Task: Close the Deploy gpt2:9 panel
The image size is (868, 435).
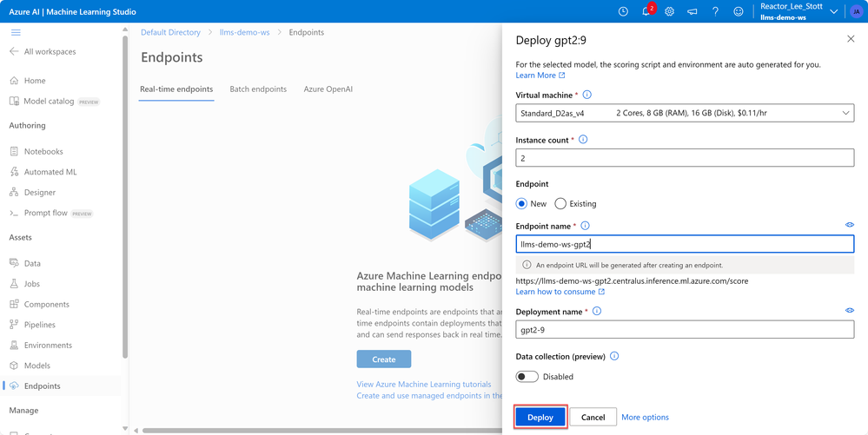Action: coord(851,39)
